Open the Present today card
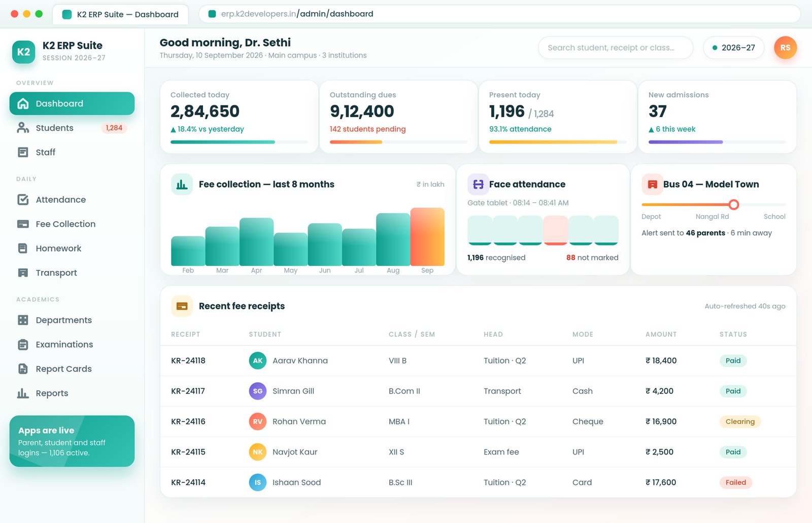Screen dimensions: 812x523 pos(558,117)
